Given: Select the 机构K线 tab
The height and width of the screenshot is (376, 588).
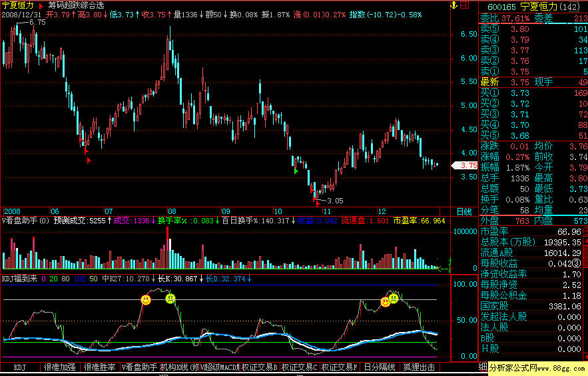Looking at the screenshot, I should tap(179, 367).
